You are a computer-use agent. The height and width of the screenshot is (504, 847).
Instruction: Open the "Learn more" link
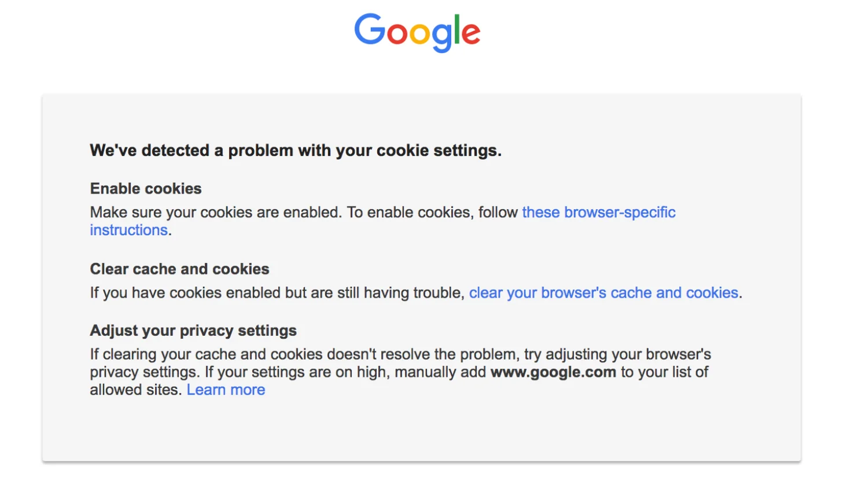pyautogui.click(x=226, y=390)
